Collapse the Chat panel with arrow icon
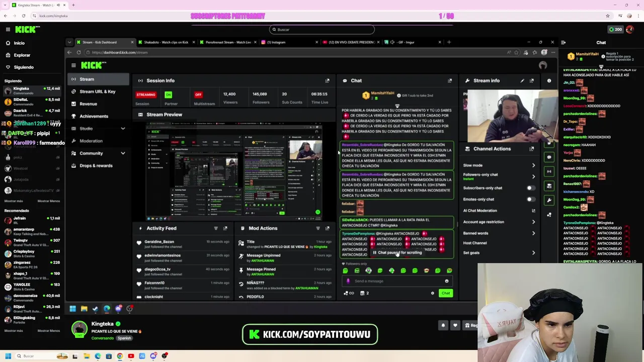The width and height of the screenshot is (644, 362). click(563, 43)
